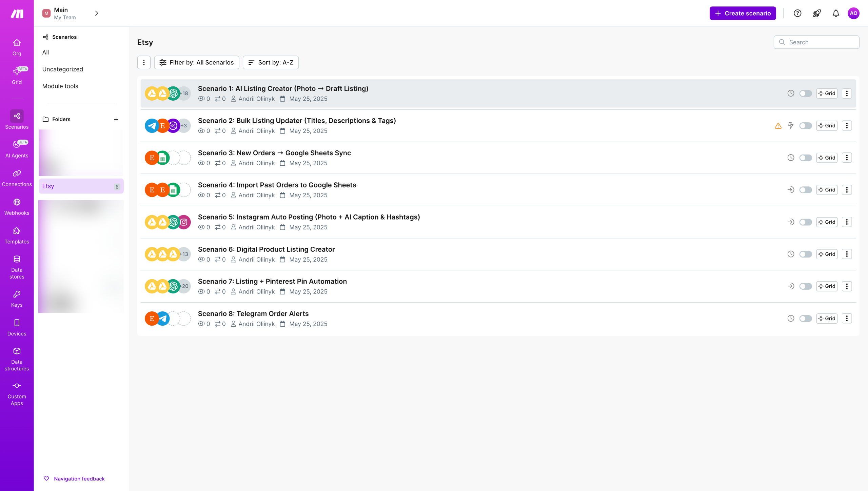Open the Navigation feedback link
Image resolution: width=868 pixels, height=491 pixels.
coord(79,478)
